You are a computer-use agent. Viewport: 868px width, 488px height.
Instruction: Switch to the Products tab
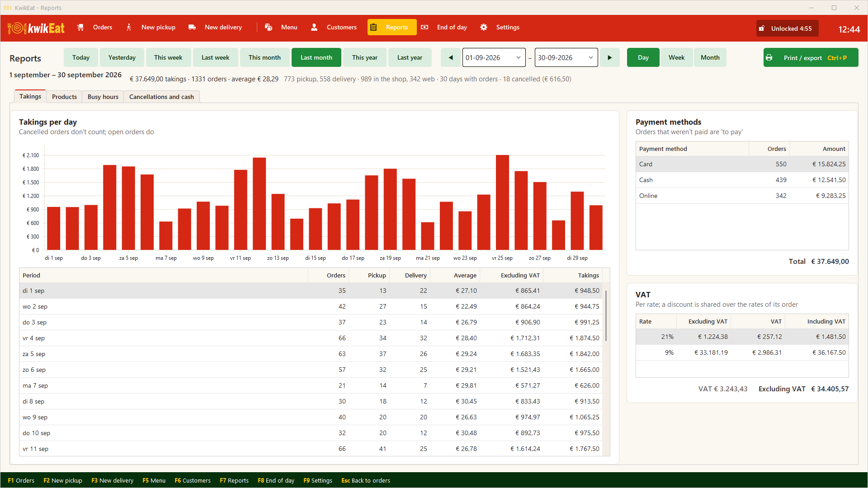point(64,97)
